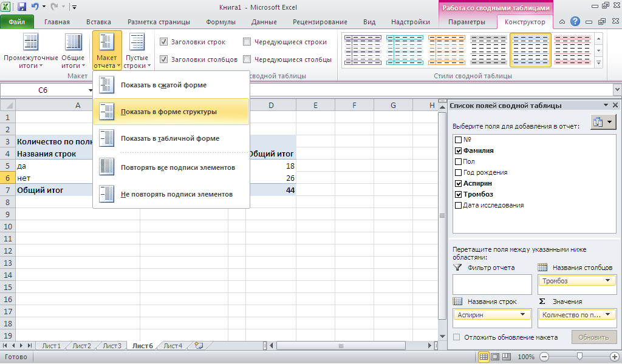Image resolution: width=622 pixels, height=364 pixels.
Task: Apply the gray dashed pivot table style
Action: click(488, 50)
